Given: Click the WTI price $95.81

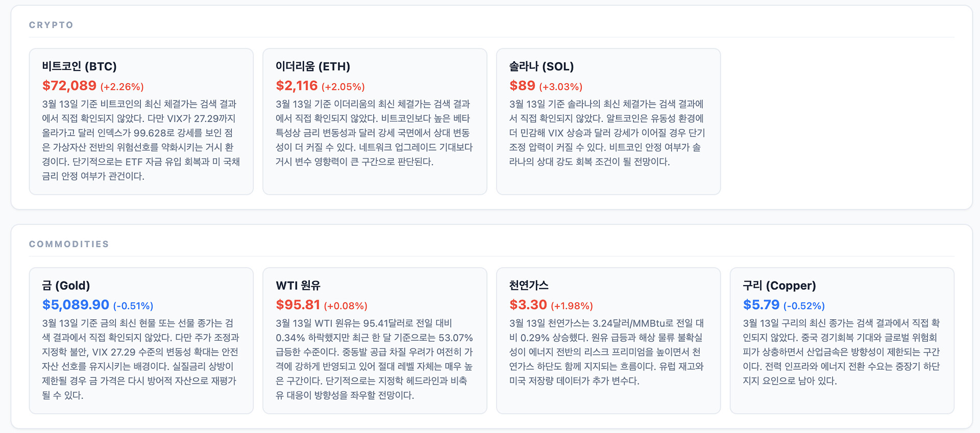Looking at the screenshot, I should tap(298, 305).
